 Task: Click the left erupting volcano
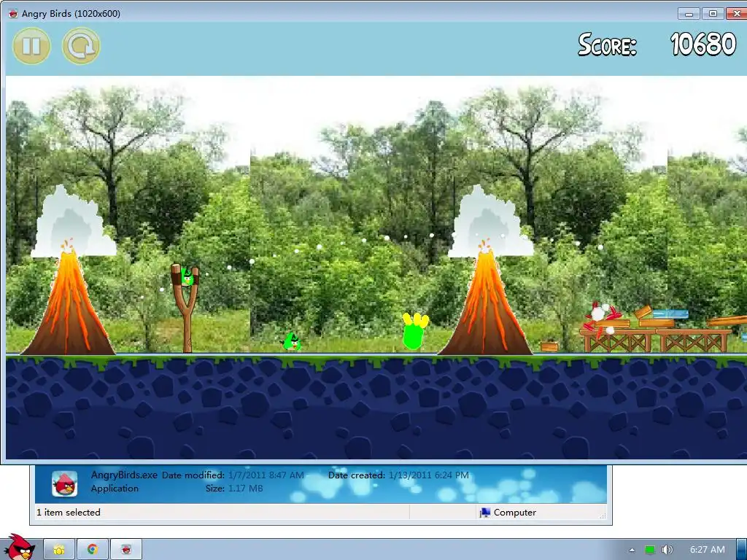click(69, 301)
